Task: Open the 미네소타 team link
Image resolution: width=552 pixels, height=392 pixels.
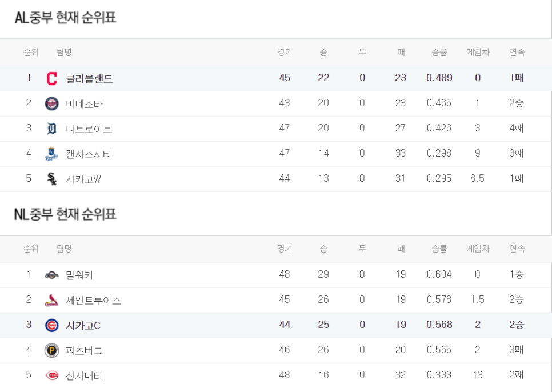Action: click(84, 104)
